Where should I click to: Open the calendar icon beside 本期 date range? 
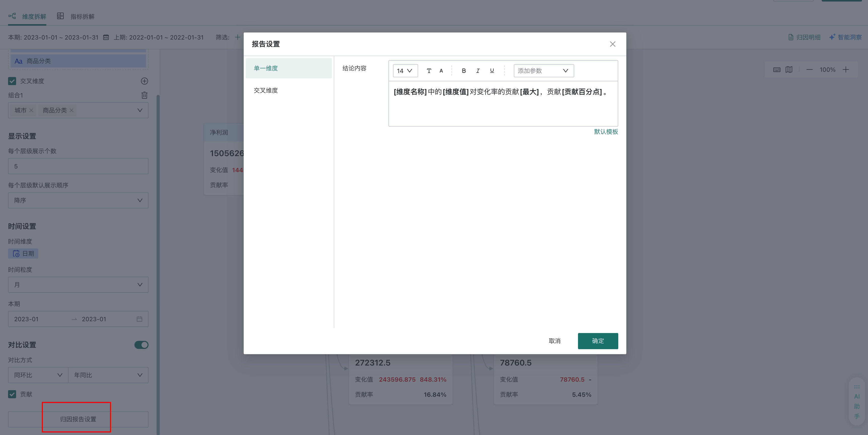pos(106,37)
